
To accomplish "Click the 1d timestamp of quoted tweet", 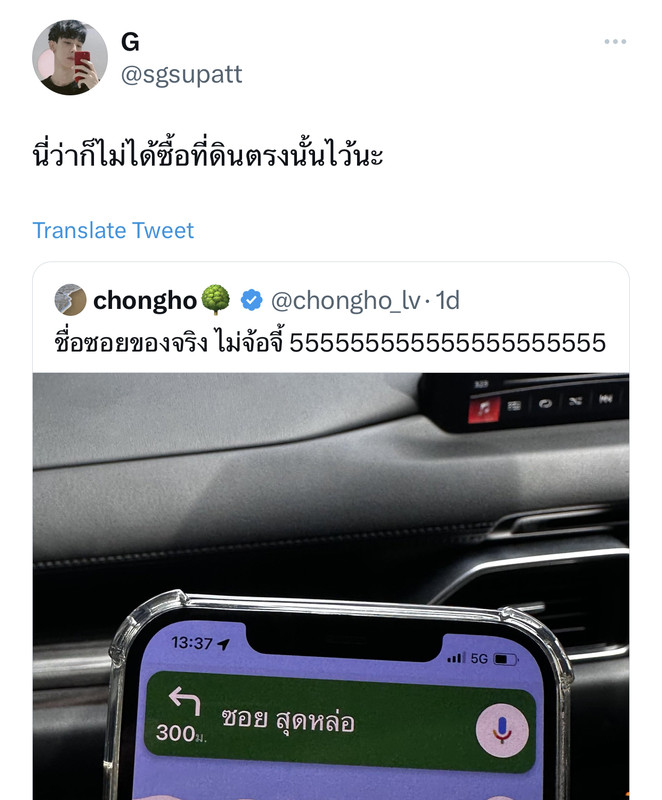I will coord(447,300).
